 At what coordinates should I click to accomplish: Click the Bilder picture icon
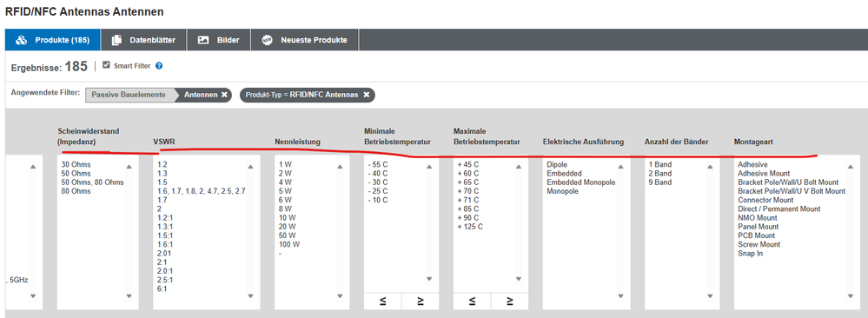pos(203,40)
